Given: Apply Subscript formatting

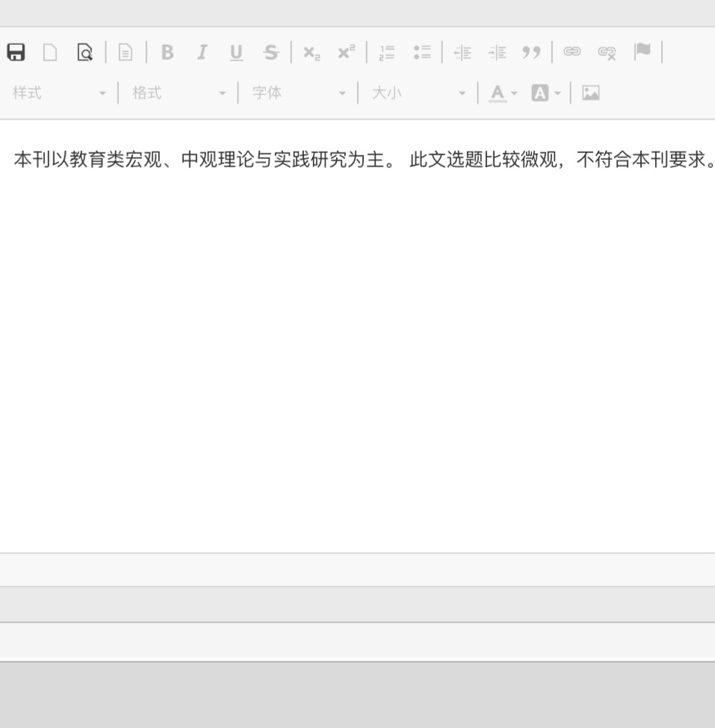Looking at the screenshot, I should point(312,52).
